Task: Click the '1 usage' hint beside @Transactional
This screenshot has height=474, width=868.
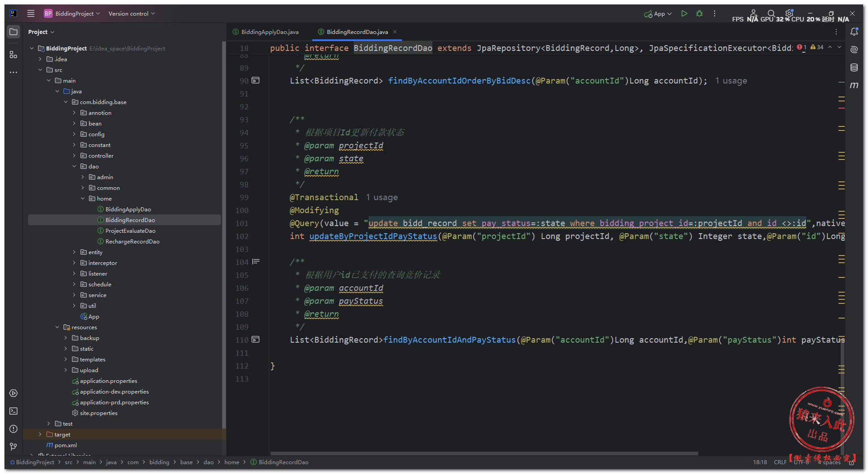Action: pos(381,197)
